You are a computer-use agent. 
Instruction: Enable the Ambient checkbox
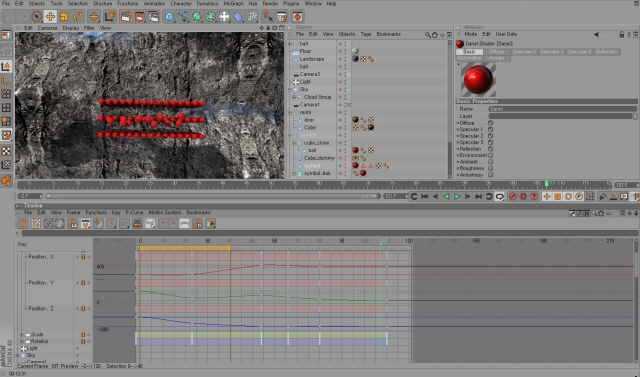point(491,162)
